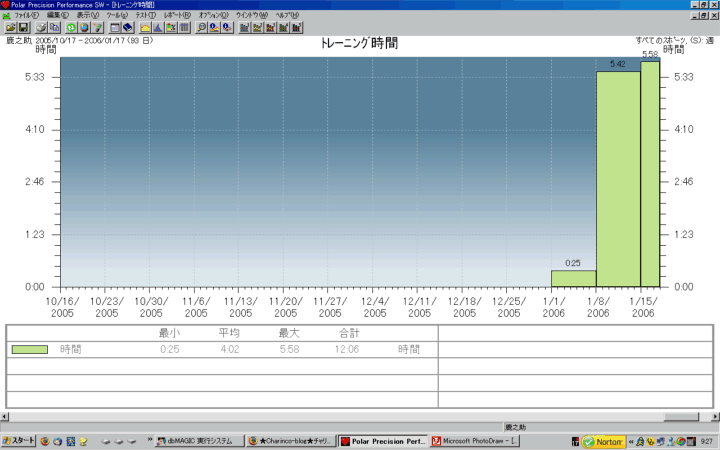
Task: Click the print toolbar icon
Action: [x=42, y=28]
